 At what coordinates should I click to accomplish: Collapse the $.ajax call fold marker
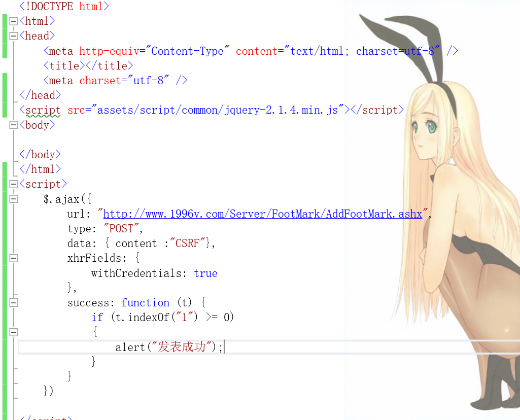[x=14, y=199]
